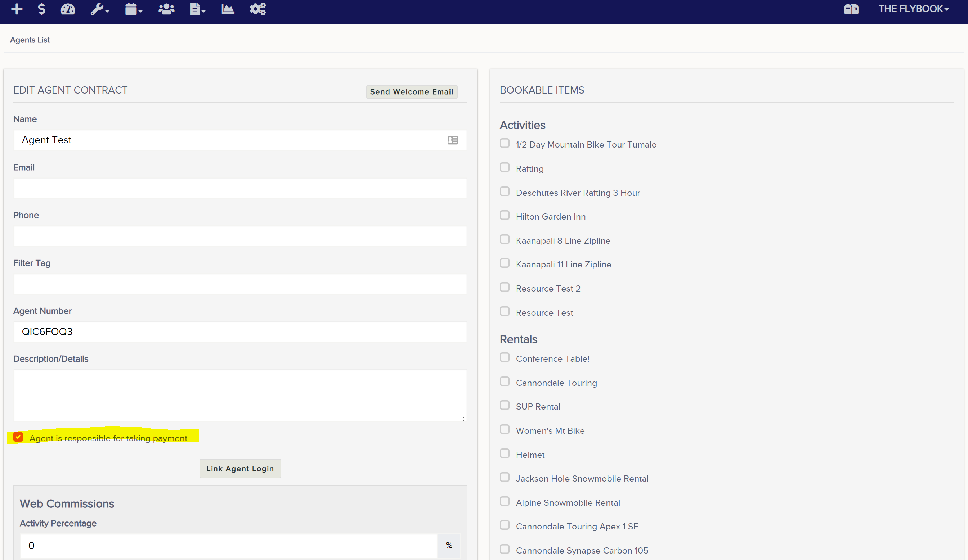Check Jackson Hole Snowmobile Rental

coord(505,478)
